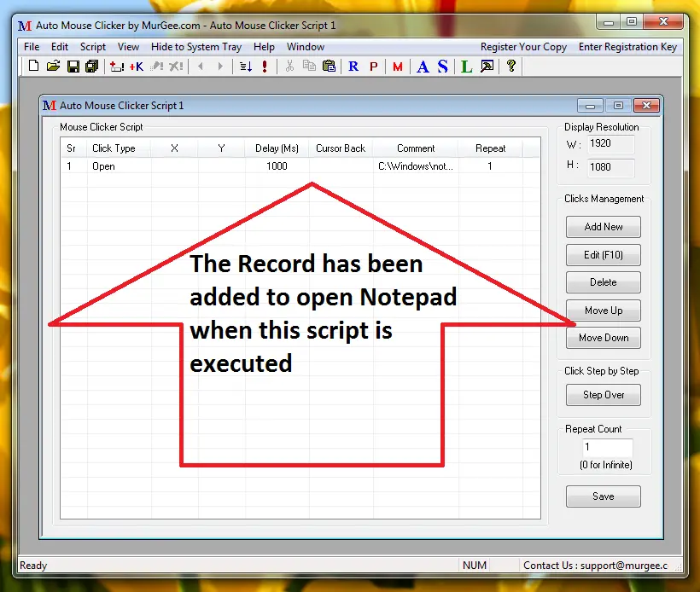This screenshot has width=700, height=592.
Task: Click the red exclamation mark toolbar icon
Action: [265, 67]
